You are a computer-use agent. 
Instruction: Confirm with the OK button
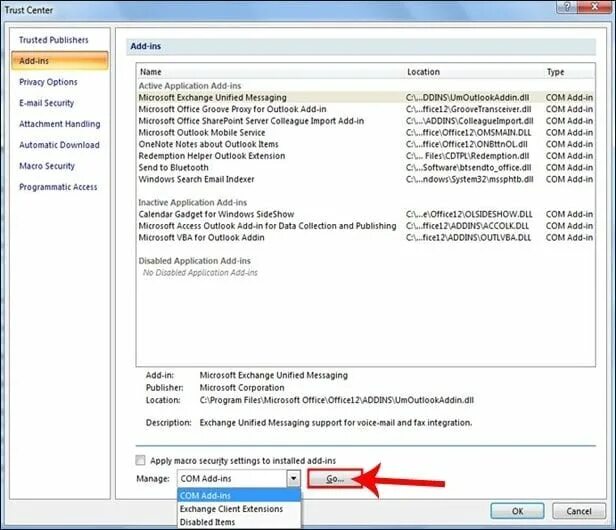coord(517,511)
